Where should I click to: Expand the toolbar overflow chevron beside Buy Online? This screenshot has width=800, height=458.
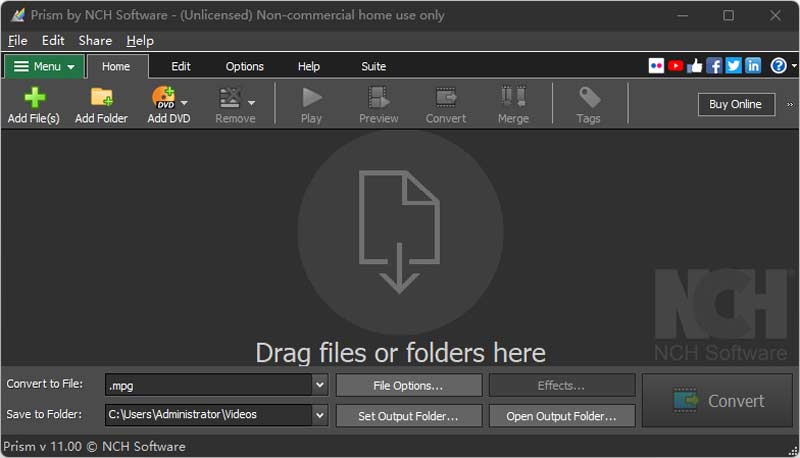(x=790, y=105)
